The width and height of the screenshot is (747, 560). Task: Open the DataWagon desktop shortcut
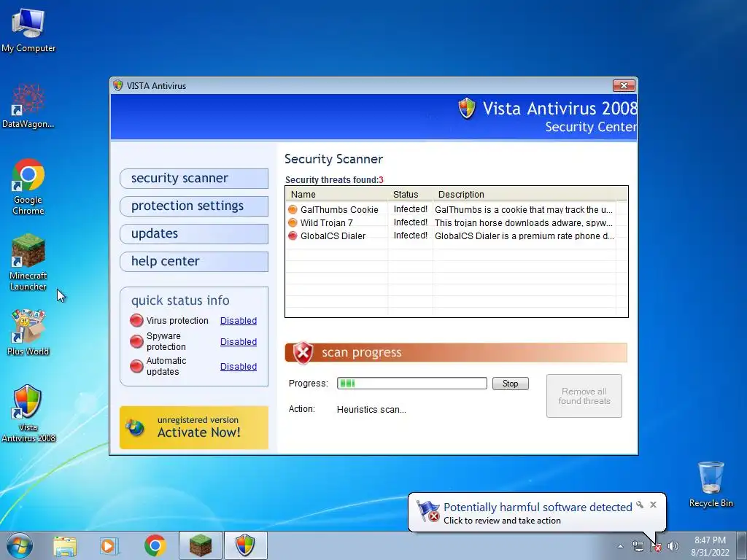(x=28, y=106)
